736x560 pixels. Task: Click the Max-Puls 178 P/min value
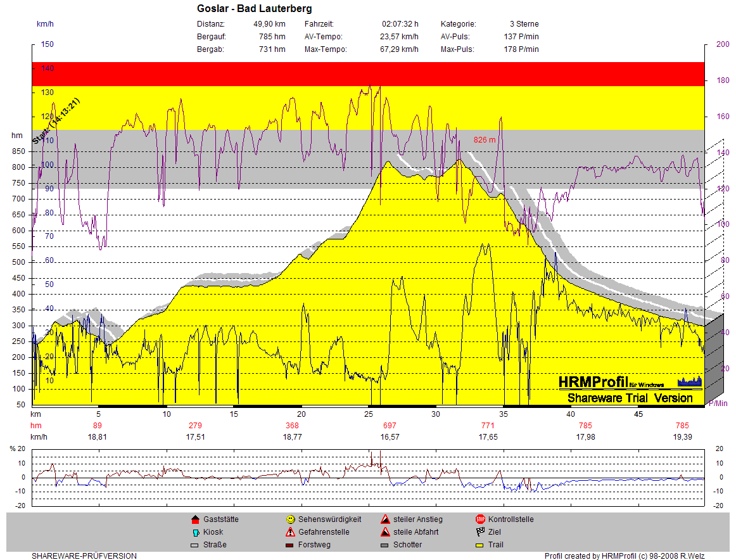tap(521, 49)
